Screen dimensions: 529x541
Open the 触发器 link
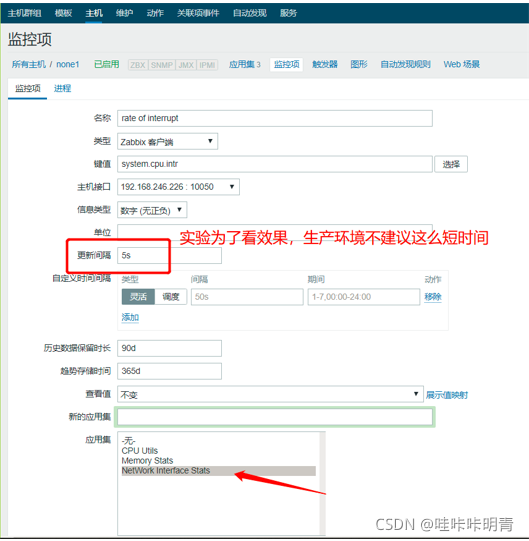pyautogui.click(x=325, y=65)
